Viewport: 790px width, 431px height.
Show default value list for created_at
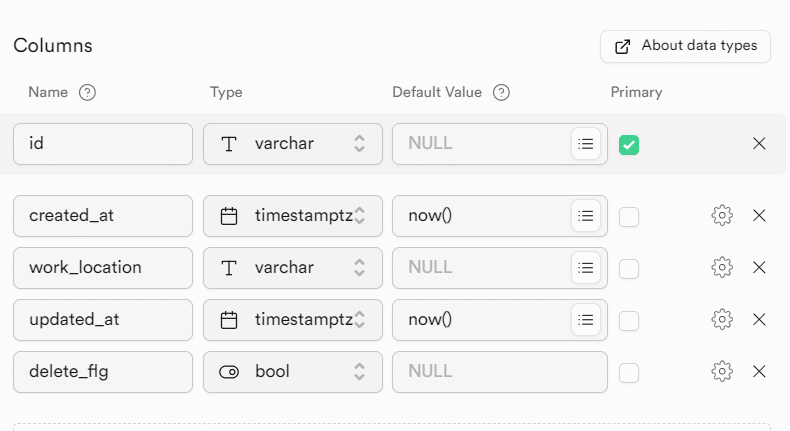pos(586,216)
